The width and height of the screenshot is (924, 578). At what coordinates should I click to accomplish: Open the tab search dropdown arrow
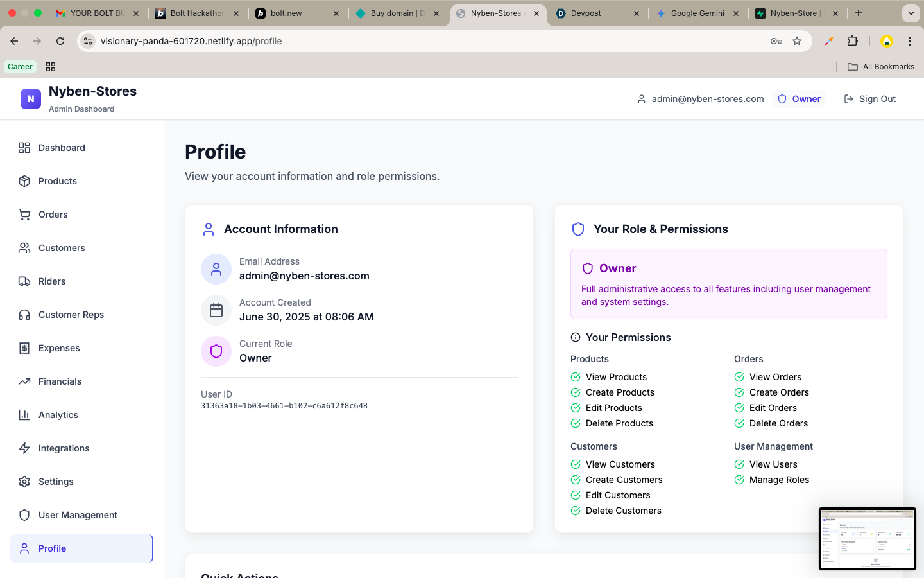(911, 13)
